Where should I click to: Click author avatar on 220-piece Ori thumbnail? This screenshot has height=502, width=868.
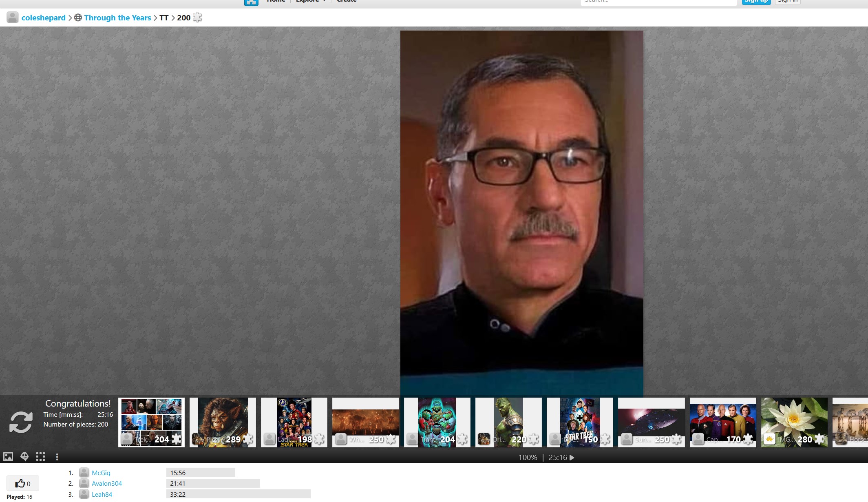tap(484, 439)
